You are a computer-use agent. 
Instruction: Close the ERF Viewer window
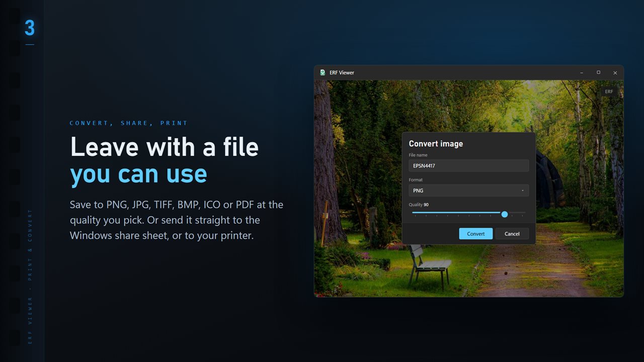tap(615, 72)
